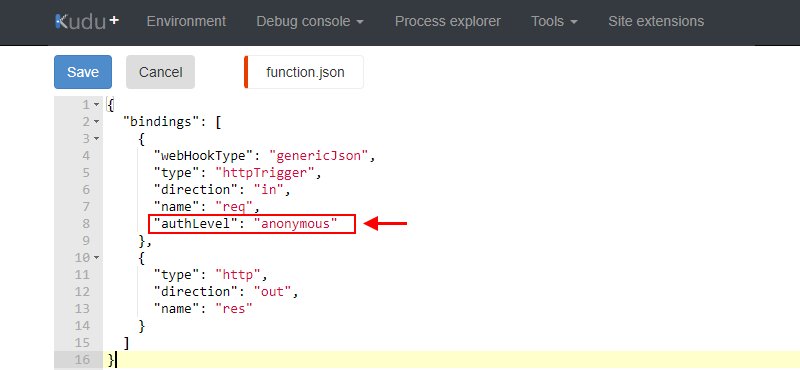Open the Debug console dropdown menu

click(310, 21)
